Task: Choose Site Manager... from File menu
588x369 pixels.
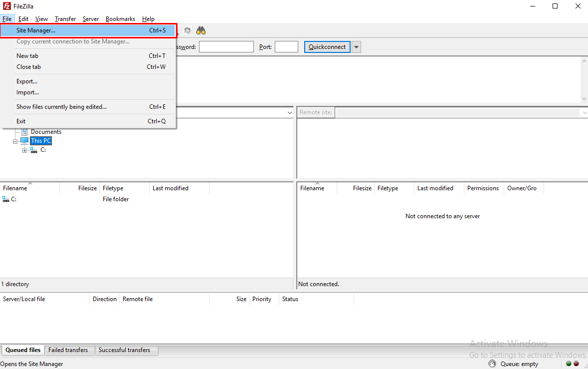Action: [x=88, y=30]
